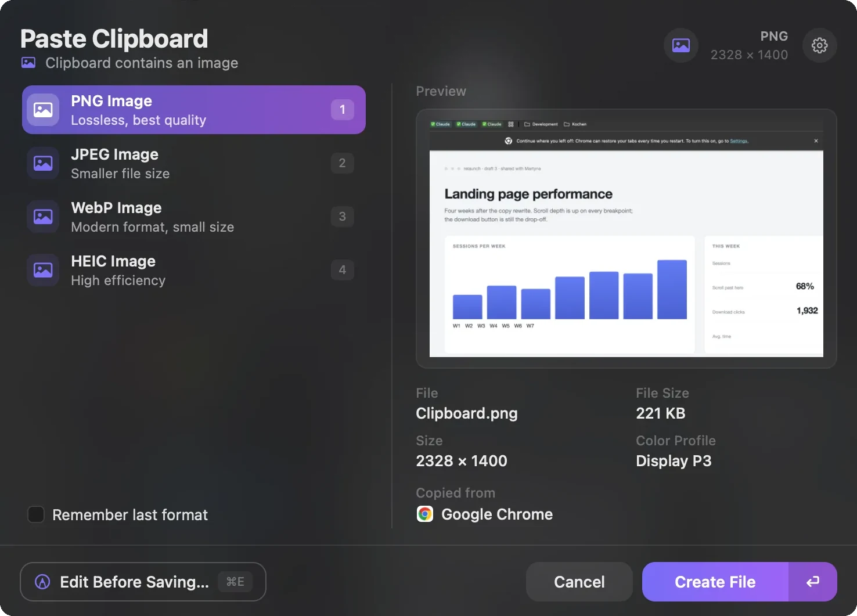Pick WebP Image modern format
Viewport: 857px width, 616px height.
tap(194, 217)
